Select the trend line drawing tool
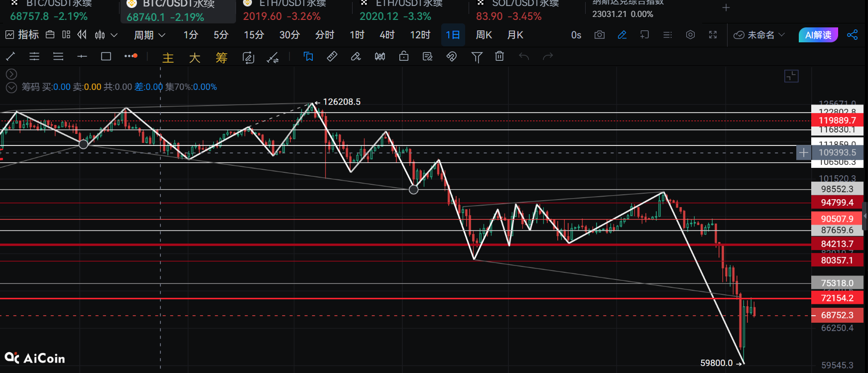 click(10, 57)
